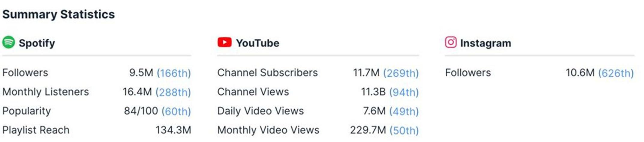Click the Instagram logo icon
The width and height of the screenshot is (644, 142).
450,42
